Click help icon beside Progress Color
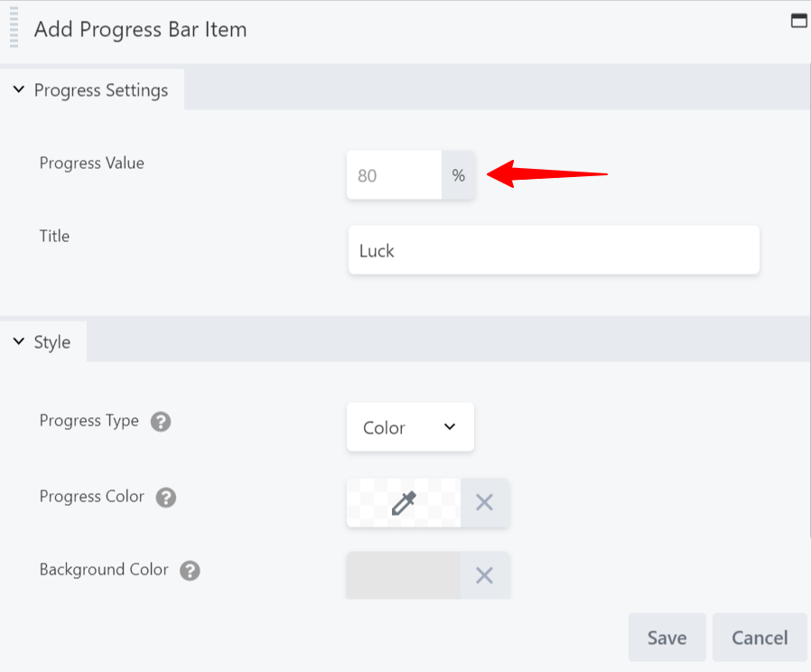Screen dimensions: 811x672 pos(166,498)
